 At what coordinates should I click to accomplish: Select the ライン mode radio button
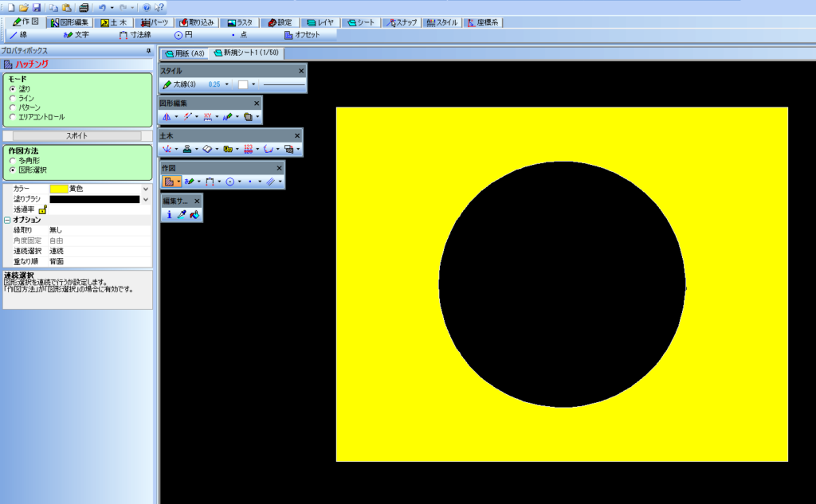pyautogui.click(x=12, y=98)
